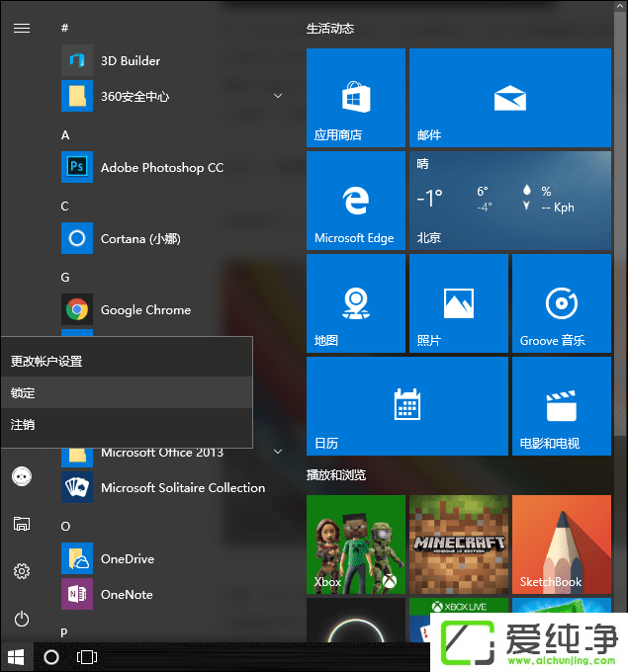Click the user account avatar icon

(22, 476)
